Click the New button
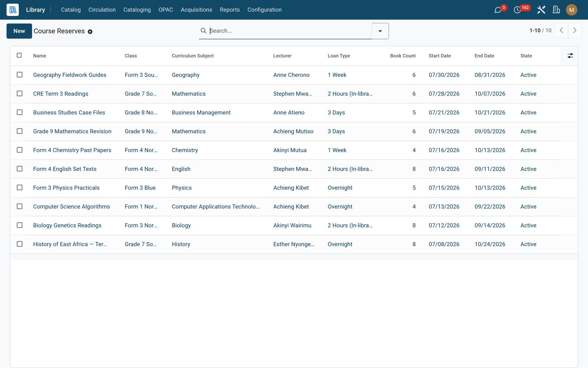 coord(19,31)
